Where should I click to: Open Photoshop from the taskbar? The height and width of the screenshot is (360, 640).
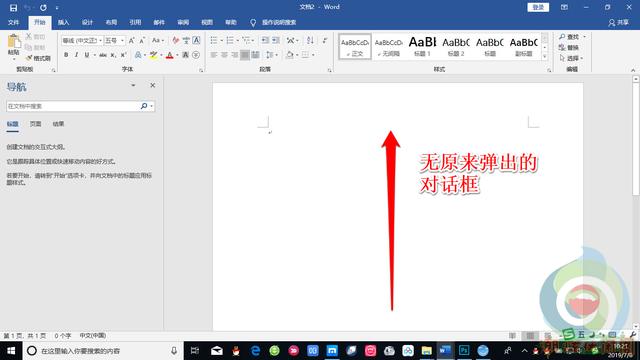[x=464, y=351]
